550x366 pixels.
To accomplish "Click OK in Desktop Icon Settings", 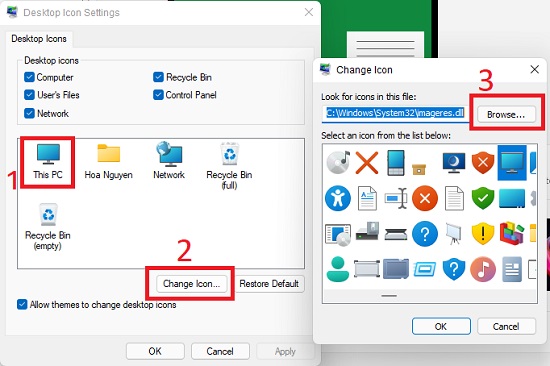I will 155,351.
